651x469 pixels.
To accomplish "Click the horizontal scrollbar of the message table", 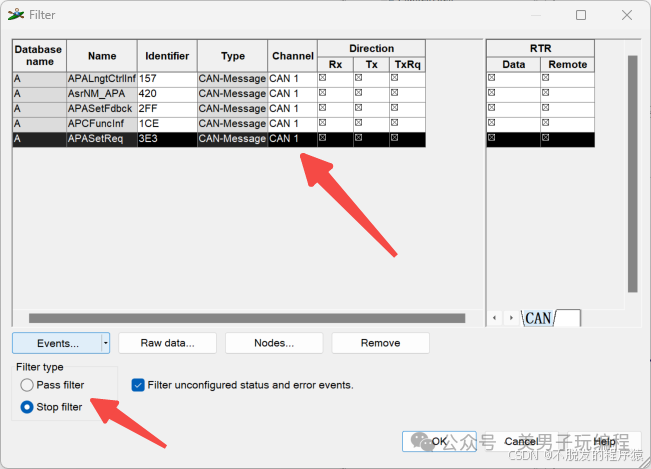I will coord(247,318).
